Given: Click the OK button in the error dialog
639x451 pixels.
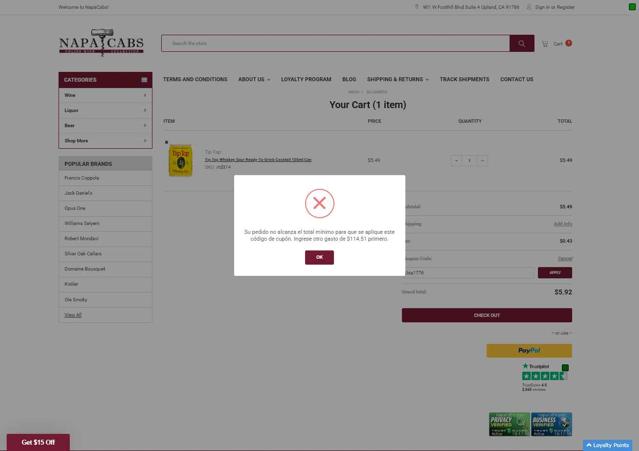Looking at the screenshot, I should click(319, 257).
